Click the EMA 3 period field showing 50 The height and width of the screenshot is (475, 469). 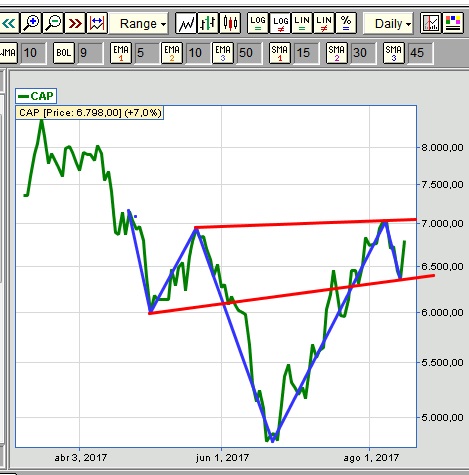coord(250,53)
